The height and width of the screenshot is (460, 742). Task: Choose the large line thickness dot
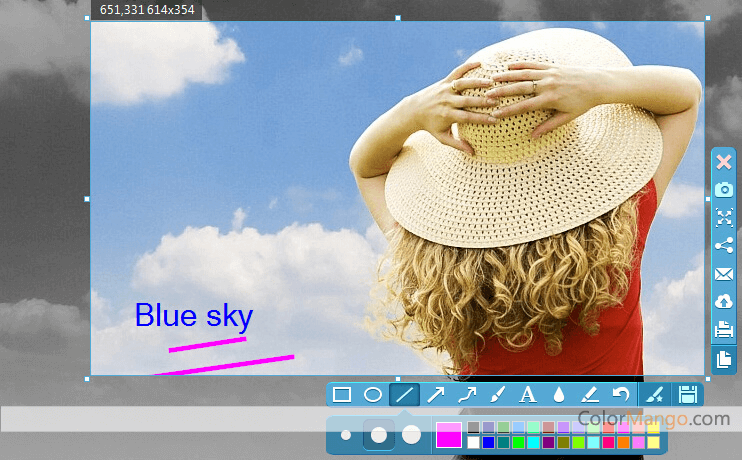tap(411, 435)
